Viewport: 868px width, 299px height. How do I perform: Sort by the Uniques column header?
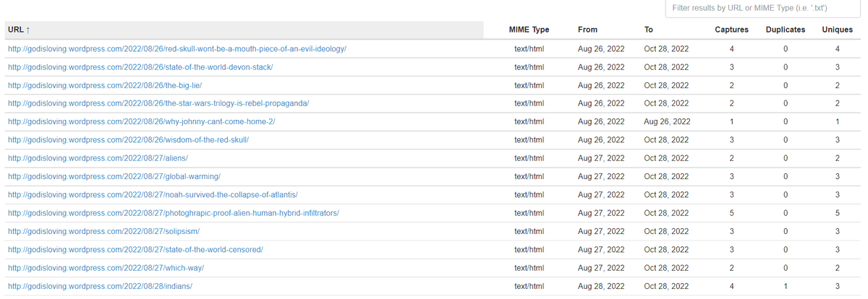[x=837, y=30]
